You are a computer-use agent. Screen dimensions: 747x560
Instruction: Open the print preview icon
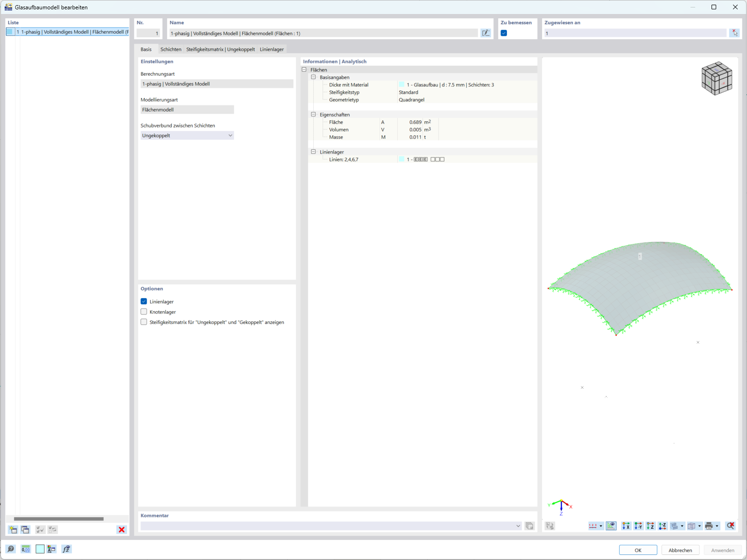[709, 526]
